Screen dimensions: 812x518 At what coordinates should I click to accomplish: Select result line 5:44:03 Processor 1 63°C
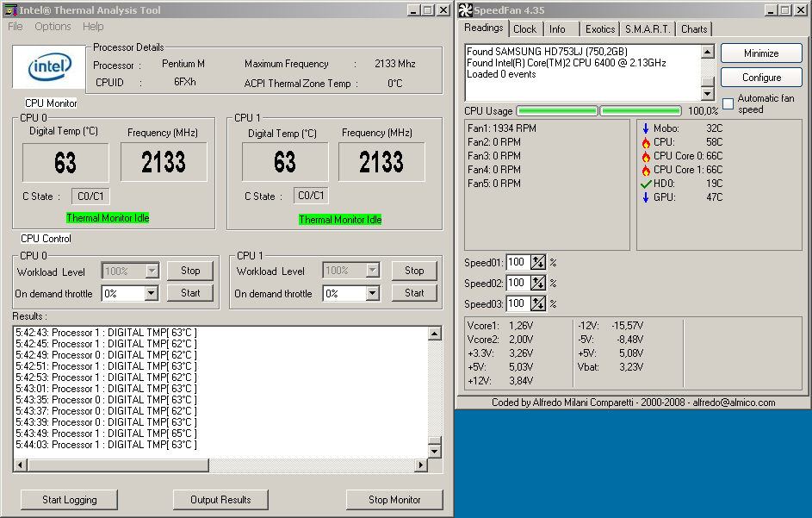click(106, 445)
